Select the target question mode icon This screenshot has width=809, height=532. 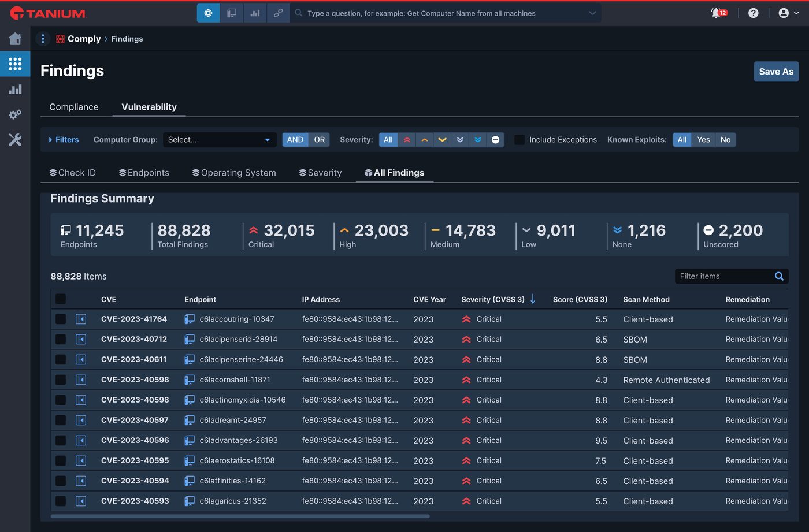click(x=208, y=13)
